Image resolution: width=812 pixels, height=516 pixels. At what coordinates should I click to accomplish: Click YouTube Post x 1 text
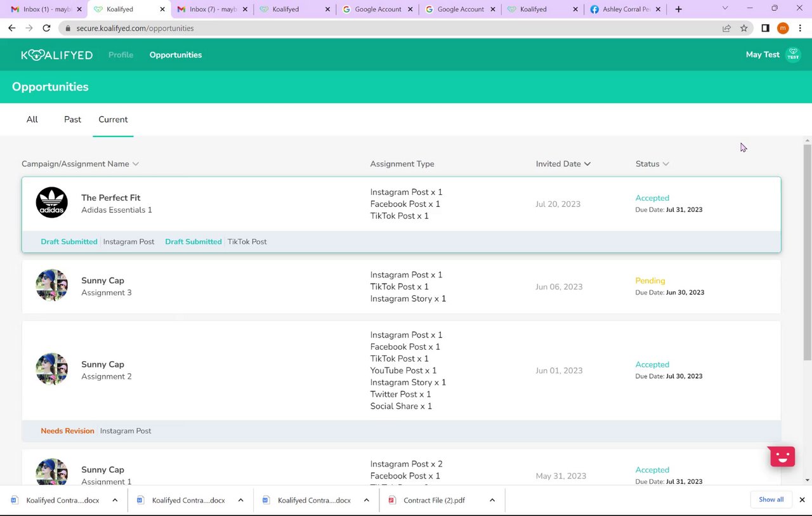pos(403,371)
